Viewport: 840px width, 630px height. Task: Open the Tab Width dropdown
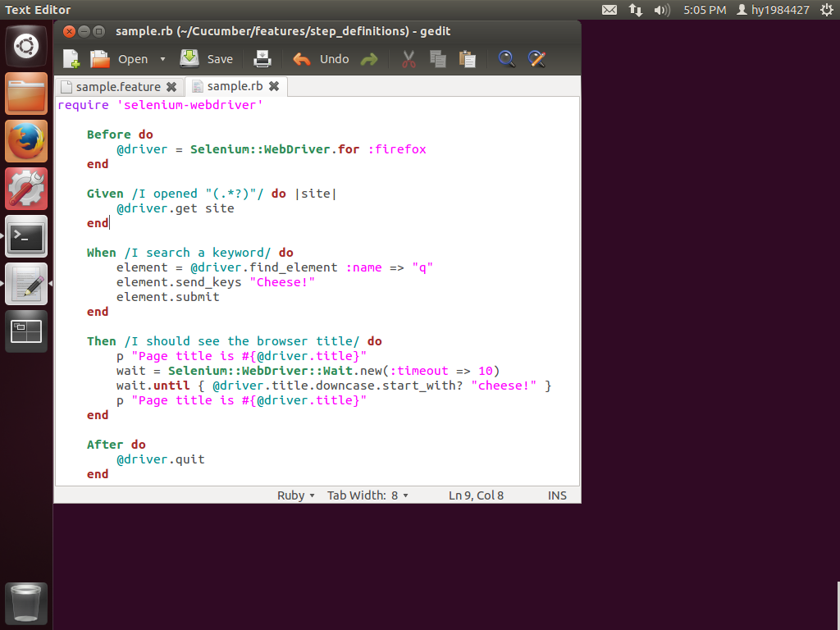[x=368, y=495]
